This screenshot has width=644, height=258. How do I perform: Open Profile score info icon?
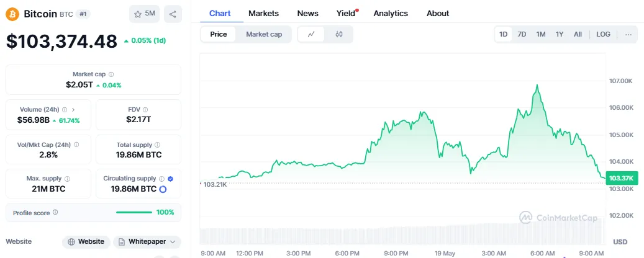coord(55,213)
